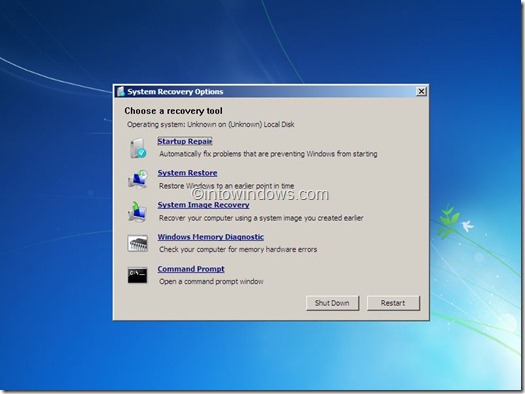Screen dimensions: 525x394
Task: Click the System Restore icon
Action: point(138,178)
